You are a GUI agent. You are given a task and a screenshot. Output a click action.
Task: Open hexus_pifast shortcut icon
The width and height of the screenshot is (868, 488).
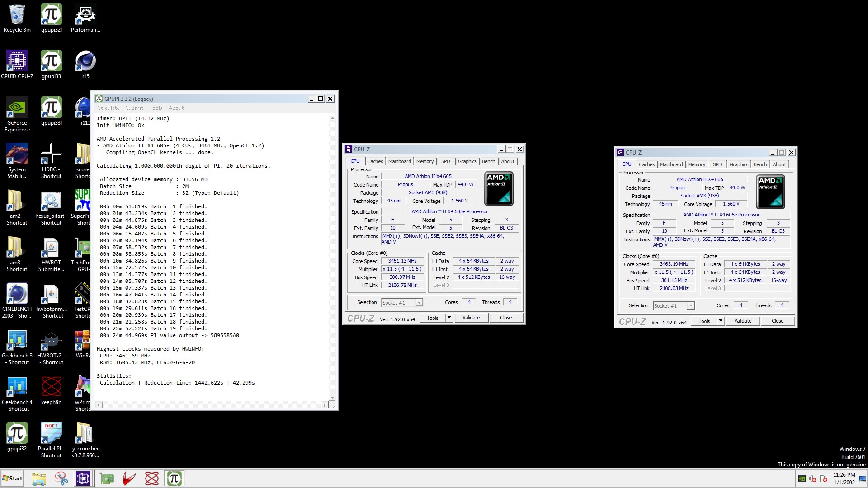51,207
